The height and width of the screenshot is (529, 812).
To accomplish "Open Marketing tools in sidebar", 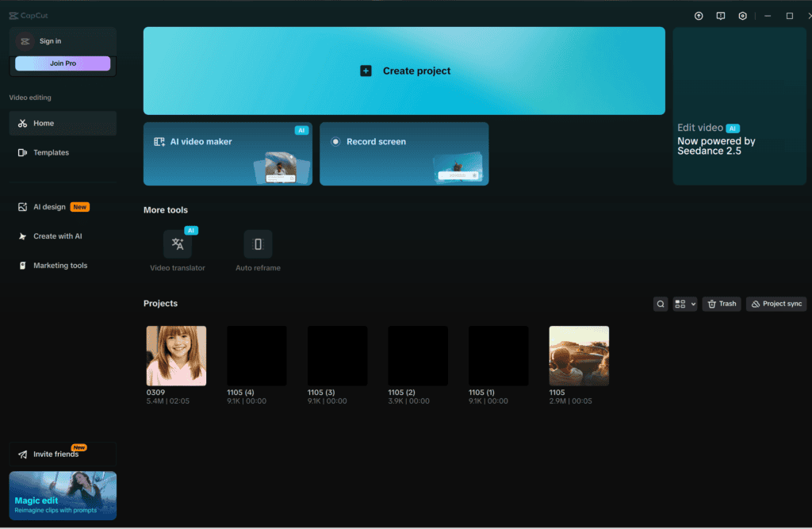I will pyautogui.click(x=63, y=265).
